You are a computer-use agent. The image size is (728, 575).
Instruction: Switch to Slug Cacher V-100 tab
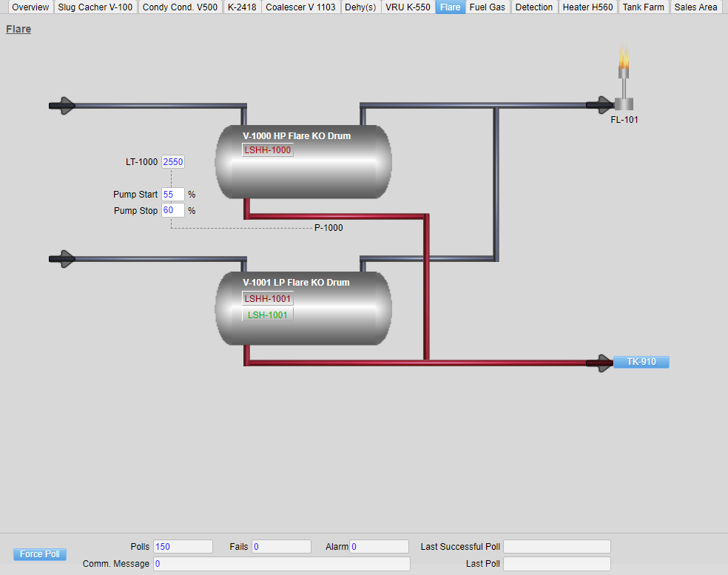(x=95, y=7)
